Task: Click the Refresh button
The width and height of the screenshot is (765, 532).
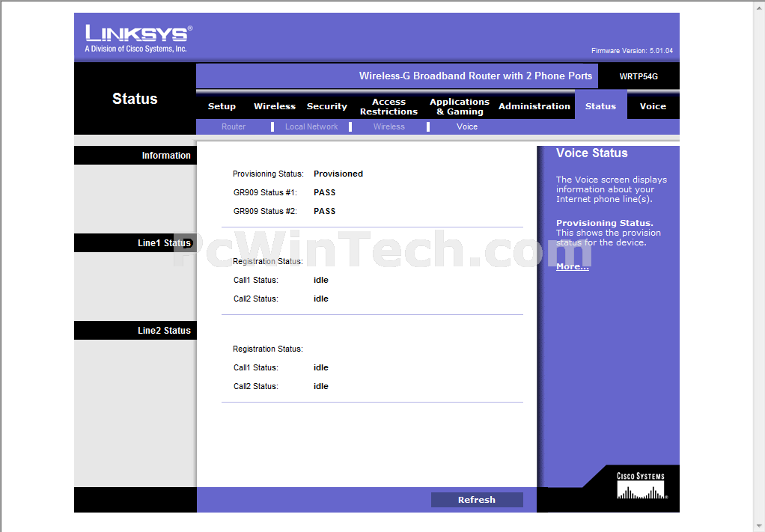Action: tap(477, 500)
